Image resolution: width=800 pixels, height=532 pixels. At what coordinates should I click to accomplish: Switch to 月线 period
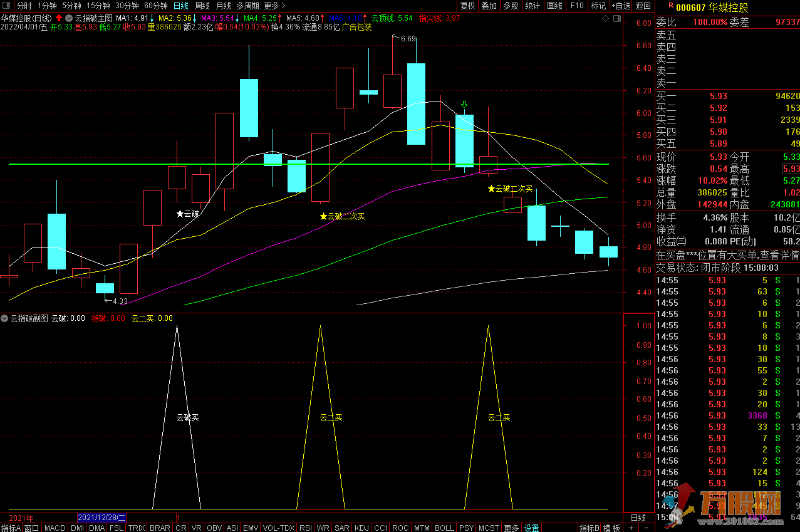(x=224, y=6)
